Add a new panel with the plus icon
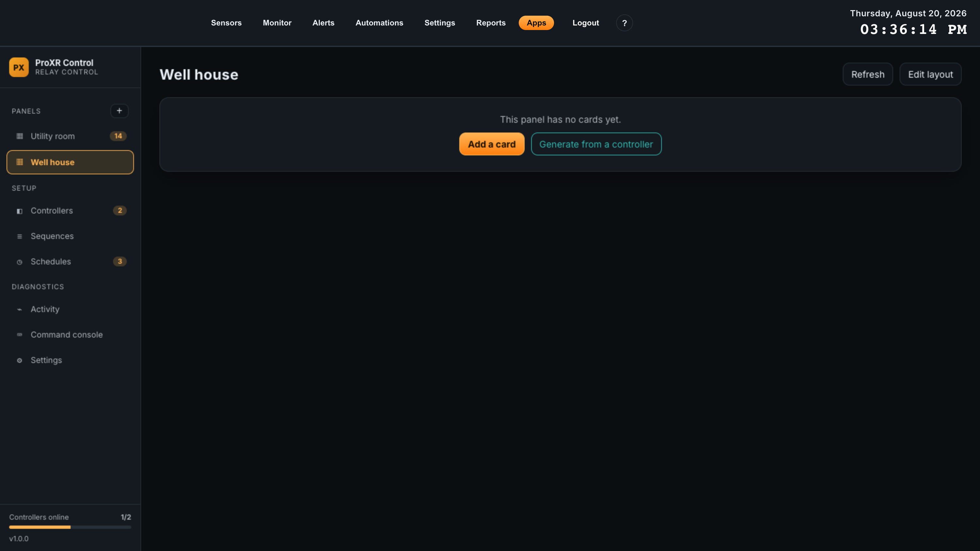Viewport: 980px width, 551px height. [x=119, y=111]
